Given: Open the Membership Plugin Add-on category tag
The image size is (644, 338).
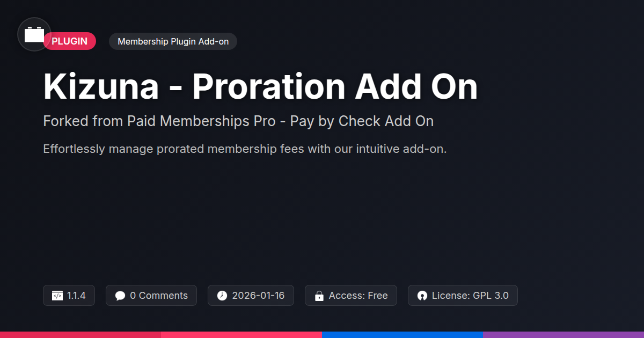Looking at the screenshot, I should pos(173,41).
